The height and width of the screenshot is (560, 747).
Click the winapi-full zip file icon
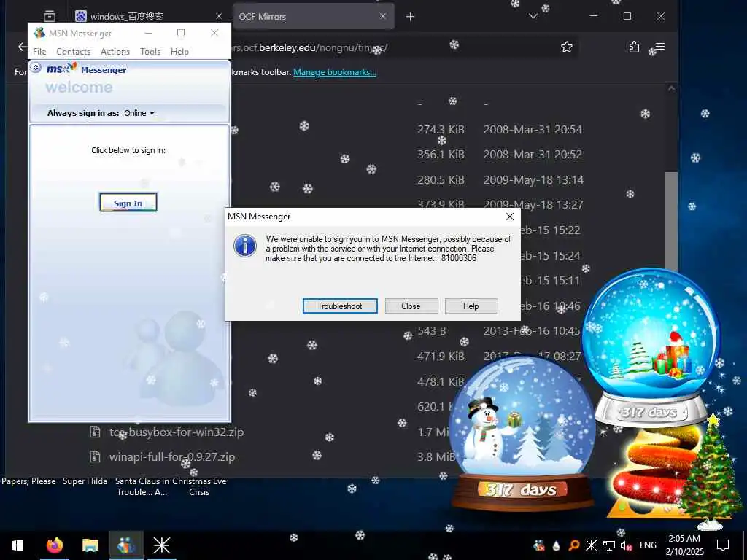(96, 456)
